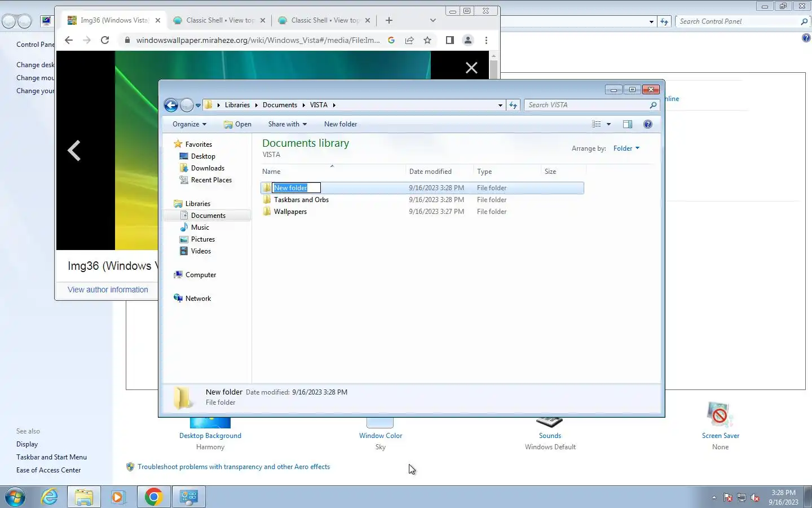Open Sounds settings
The height and width of the screenshot is (508, 812).
[550, 436]
